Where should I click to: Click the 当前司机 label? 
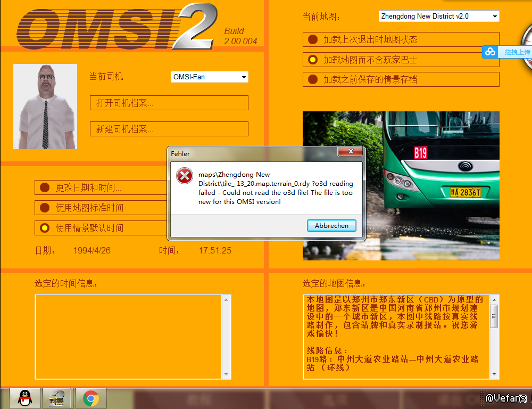coord(106,76)
